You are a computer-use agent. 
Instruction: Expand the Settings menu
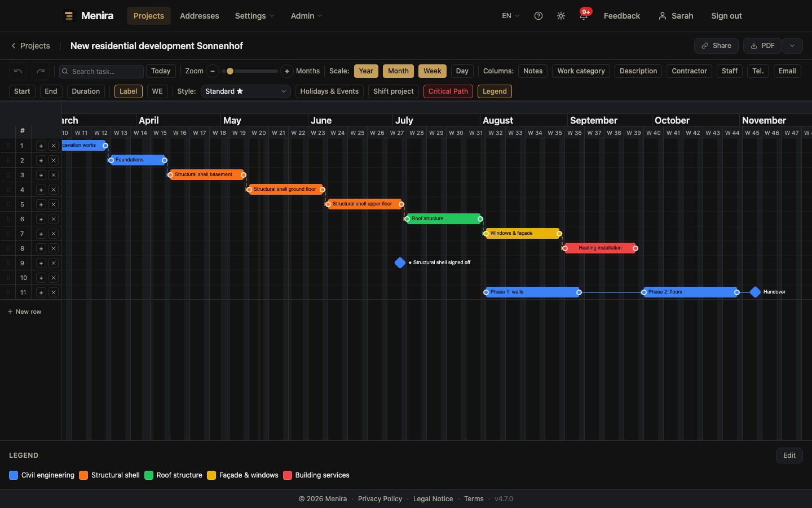[254, 16]
